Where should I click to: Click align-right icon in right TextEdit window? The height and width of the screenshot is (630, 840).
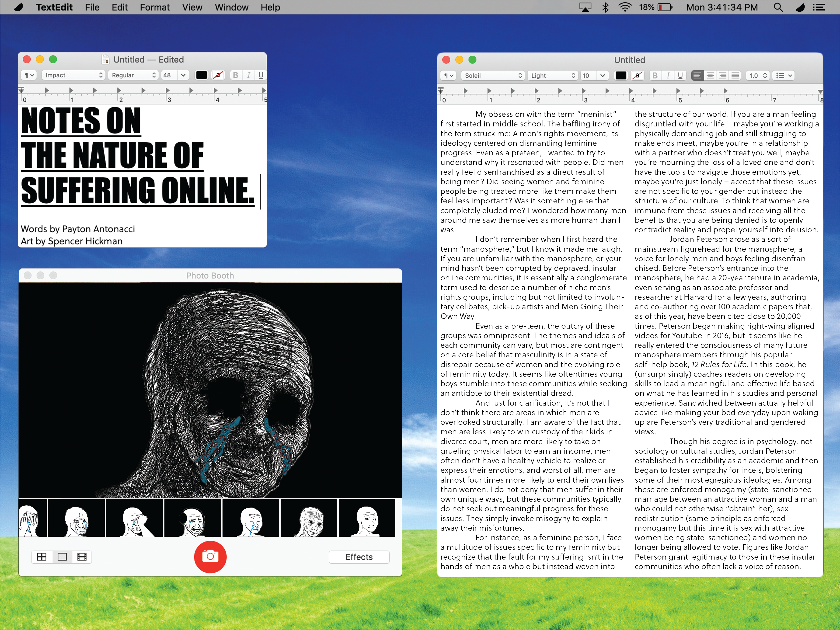[723, 76]
